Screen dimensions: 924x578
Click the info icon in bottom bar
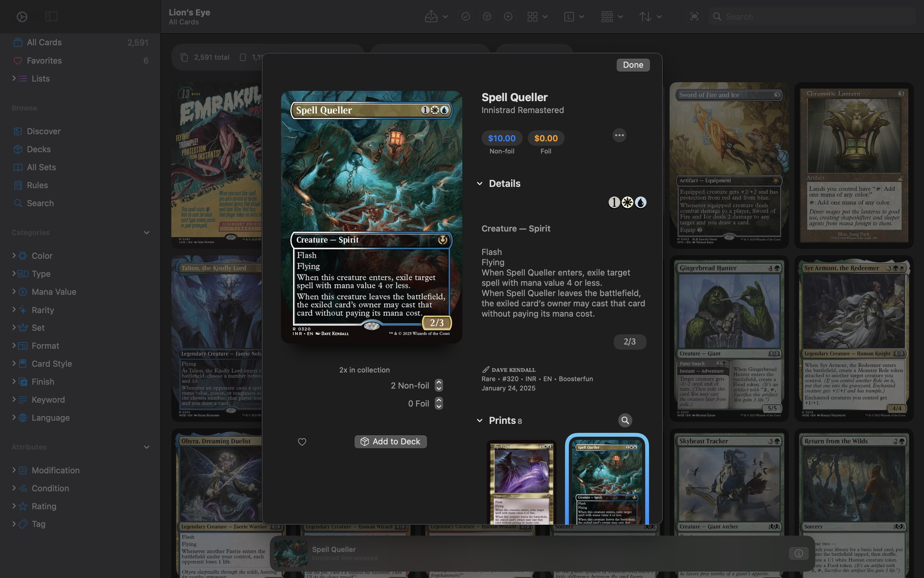click(x=798, y=553)
